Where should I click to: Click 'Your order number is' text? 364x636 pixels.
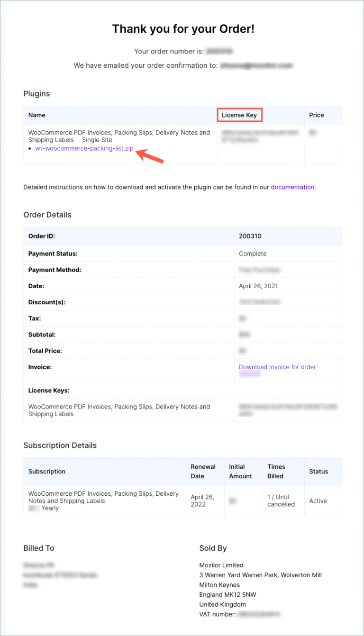click(x=169, y=51)
